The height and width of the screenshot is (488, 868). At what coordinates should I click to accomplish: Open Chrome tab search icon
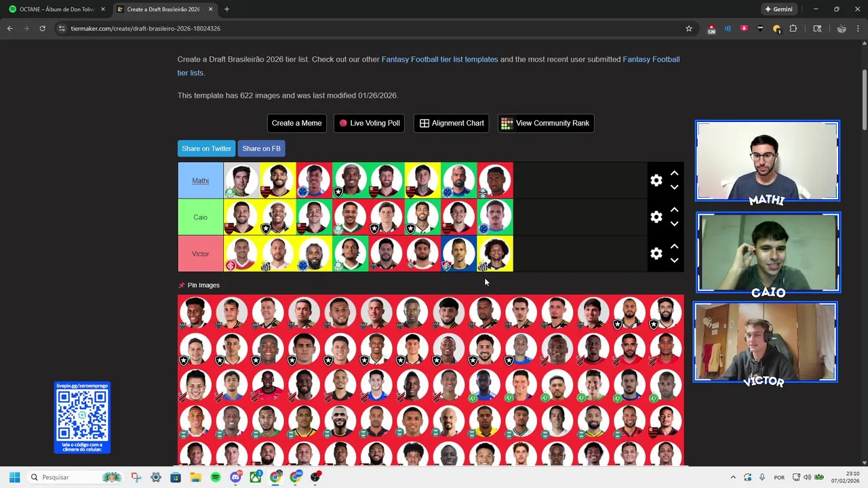(817, 28)
